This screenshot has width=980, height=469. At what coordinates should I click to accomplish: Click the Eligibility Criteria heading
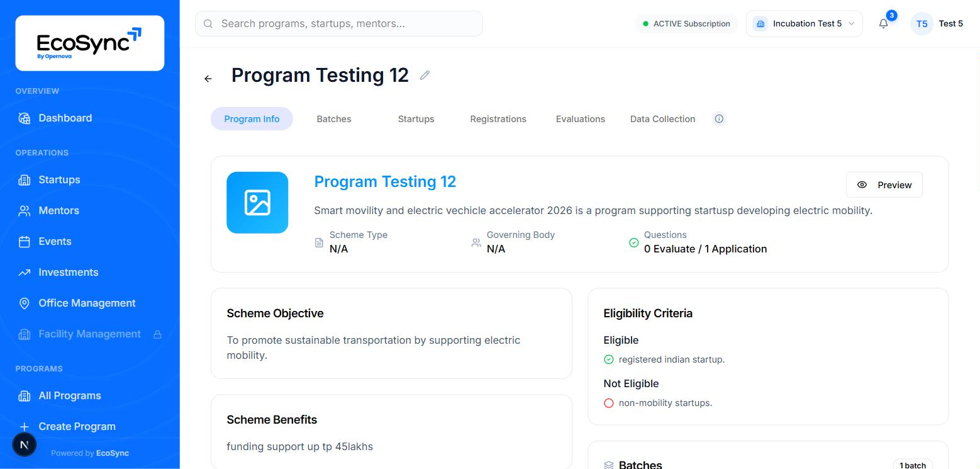(x=648, y=314)
